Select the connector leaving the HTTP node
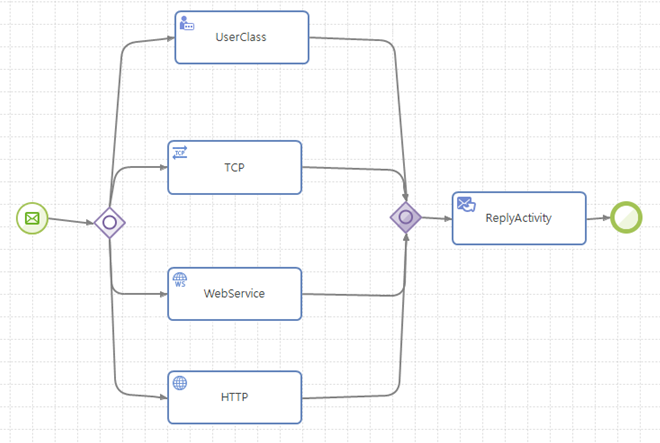660x443 pixels. (x=360, y=397)
